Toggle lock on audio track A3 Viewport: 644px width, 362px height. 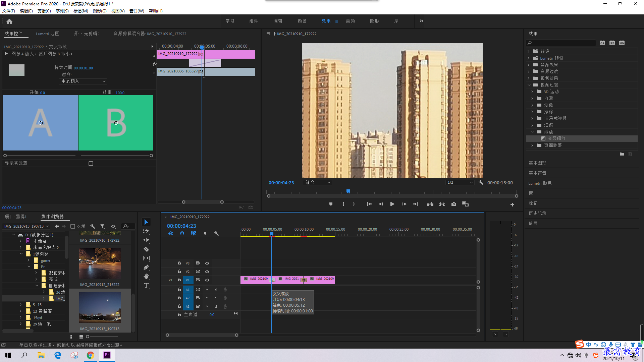(179, 306)
